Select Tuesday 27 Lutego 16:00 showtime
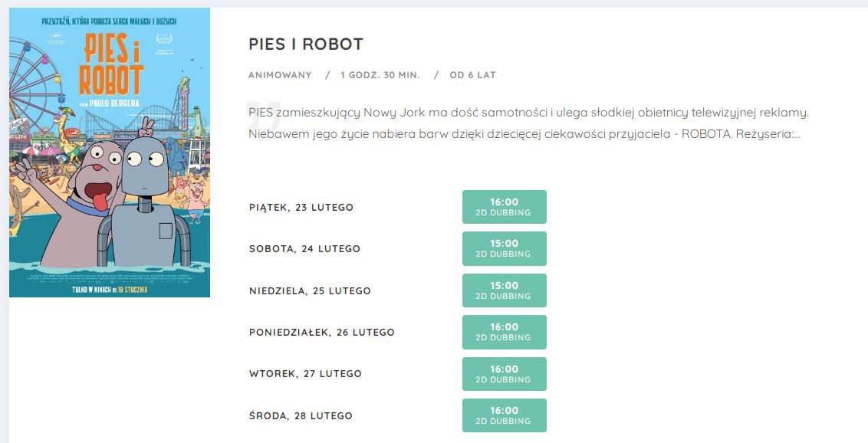868x443 pixels. [x=505, y=374]
